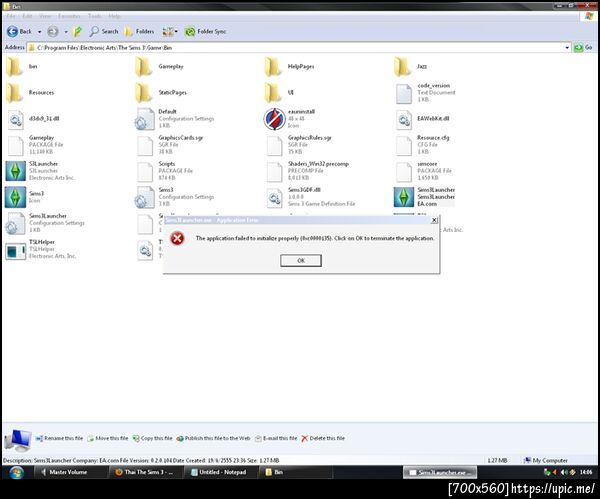Open the Back history dropdown arrow
This screenshot has height=499, width=600.
coord(39,32)
